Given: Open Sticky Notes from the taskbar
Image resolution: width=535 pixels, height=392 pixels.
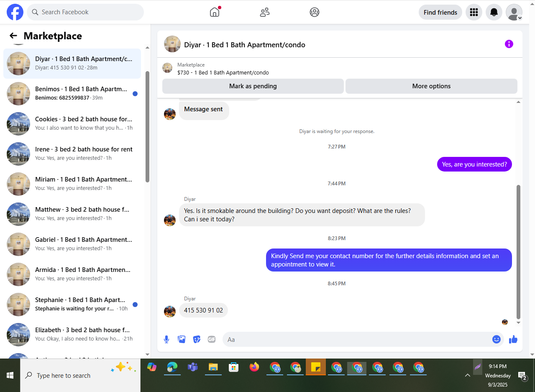Looking at the screenshot, I should point(316,367).
